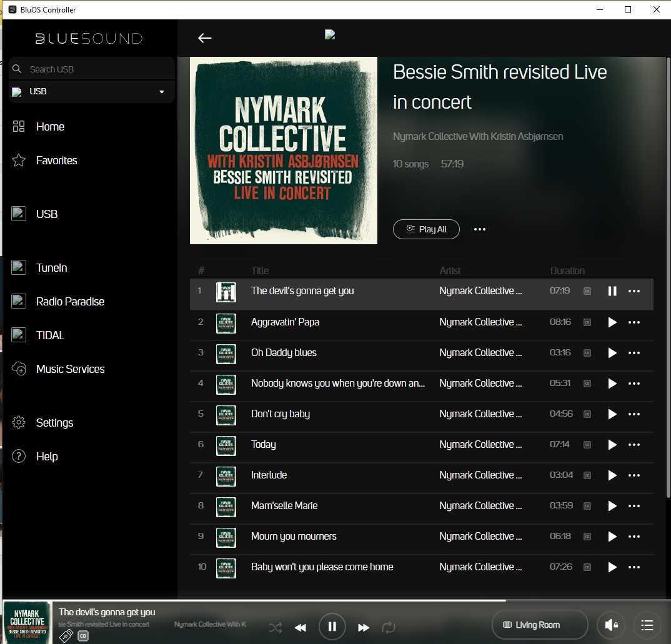Select the Mam'selle Marie track title
The height and width of the screenshot is (644, 671).
[284, 506]
